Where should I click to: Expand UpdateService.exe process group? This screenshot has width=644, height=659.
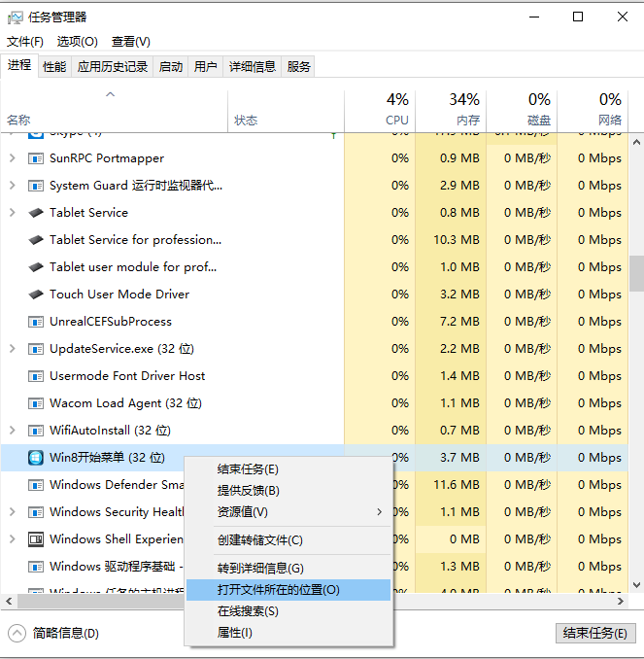point(13,349)
